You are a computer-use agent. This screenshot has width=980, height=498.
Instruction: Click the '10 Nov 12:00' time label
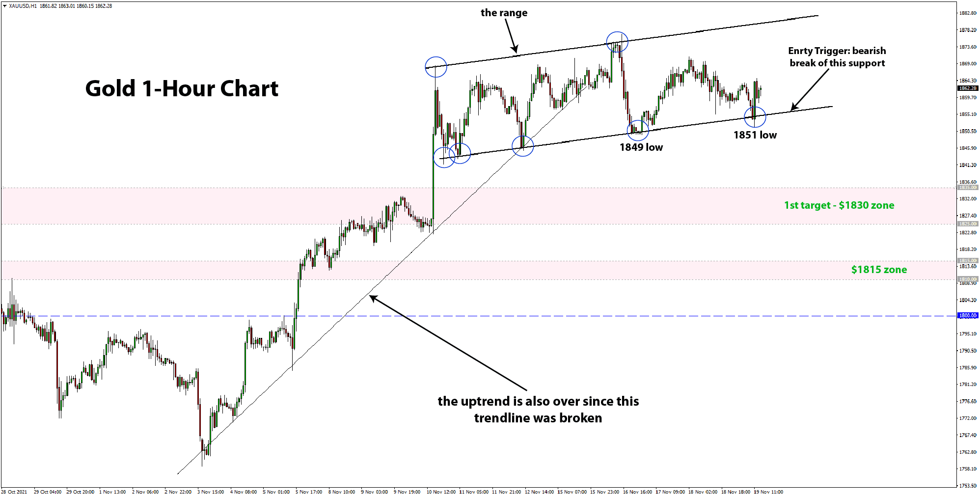click(441, 492)
